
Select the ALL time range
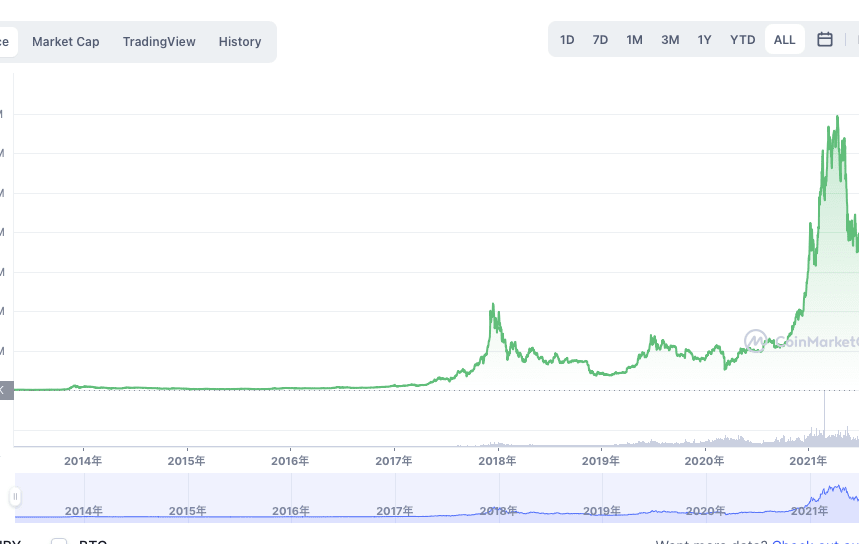click(x=785, y=40)
